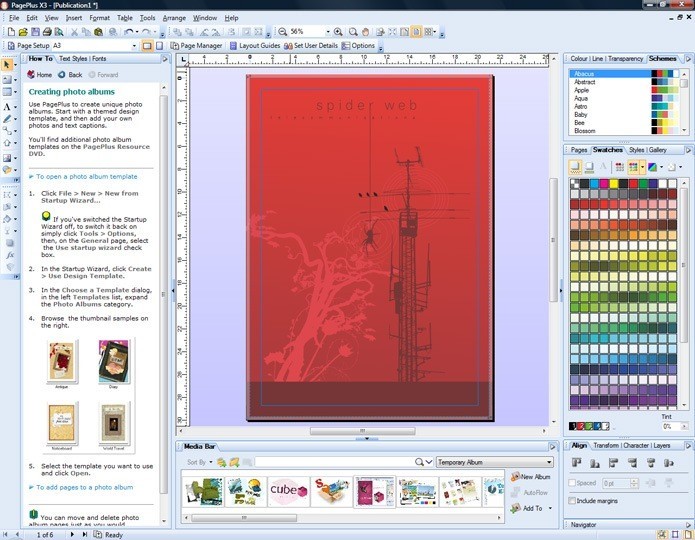Open the zoom percentage dropdown
The image size is (695, 540).
[328, 31]
